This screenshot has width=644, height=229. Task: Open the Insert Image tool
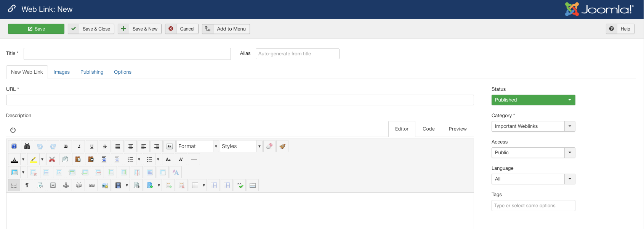(105, 185)
